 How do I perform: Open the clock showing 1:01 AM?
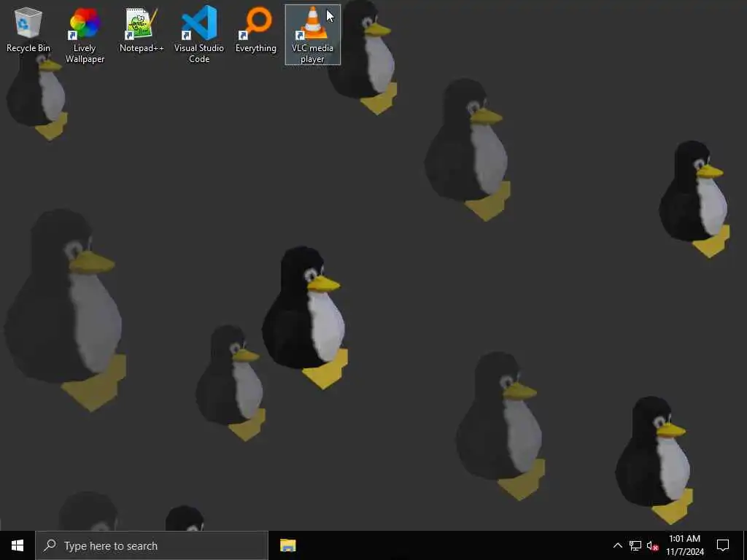coord(685,545)
